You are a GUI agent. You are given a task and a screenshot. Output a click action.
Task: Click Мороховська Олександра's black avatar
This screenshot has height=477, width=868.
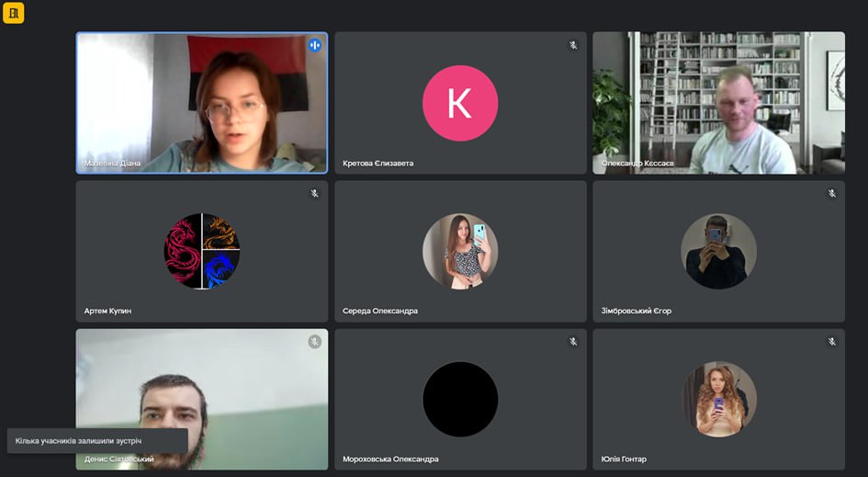(460, 400)
